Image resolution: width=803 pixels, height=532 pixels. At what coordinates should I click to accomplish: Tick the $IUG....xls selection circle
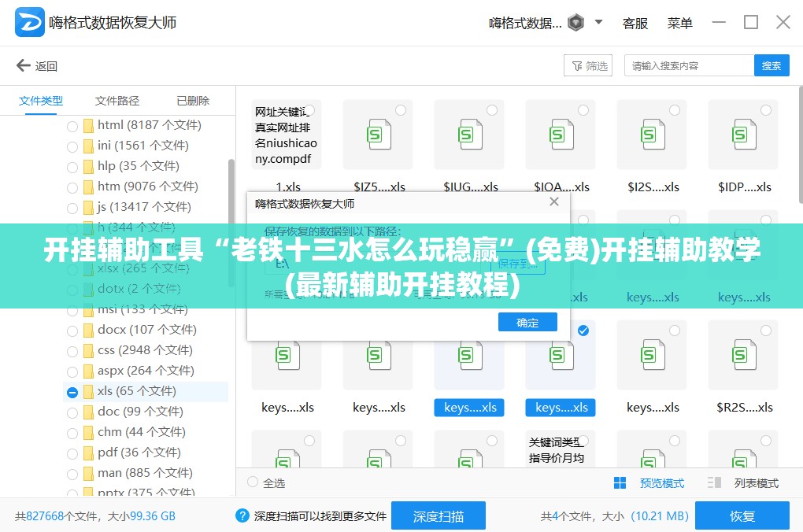pyautogui.click(x=491, y=110)
